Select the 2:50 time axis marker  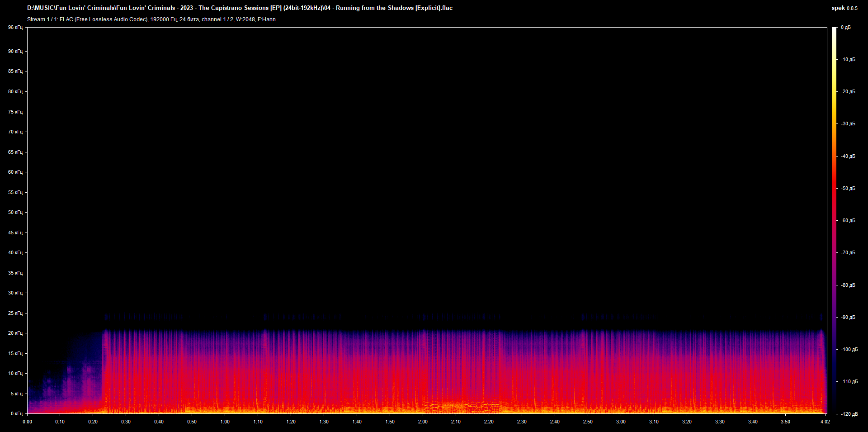point(588,422)
